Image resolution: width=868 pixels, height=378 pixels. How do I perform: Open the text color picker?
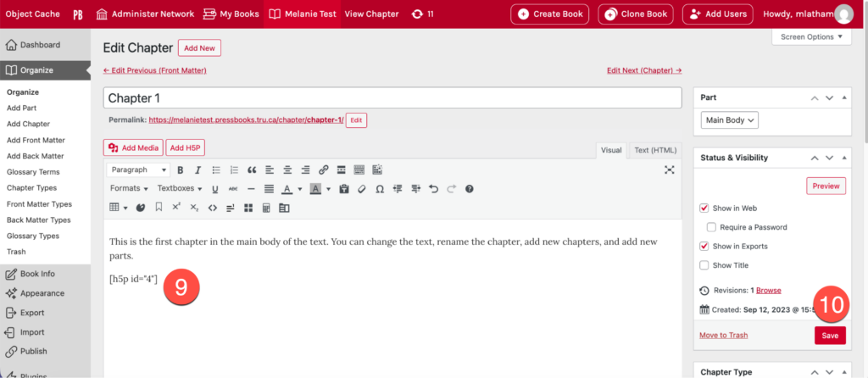click(287, 188)
